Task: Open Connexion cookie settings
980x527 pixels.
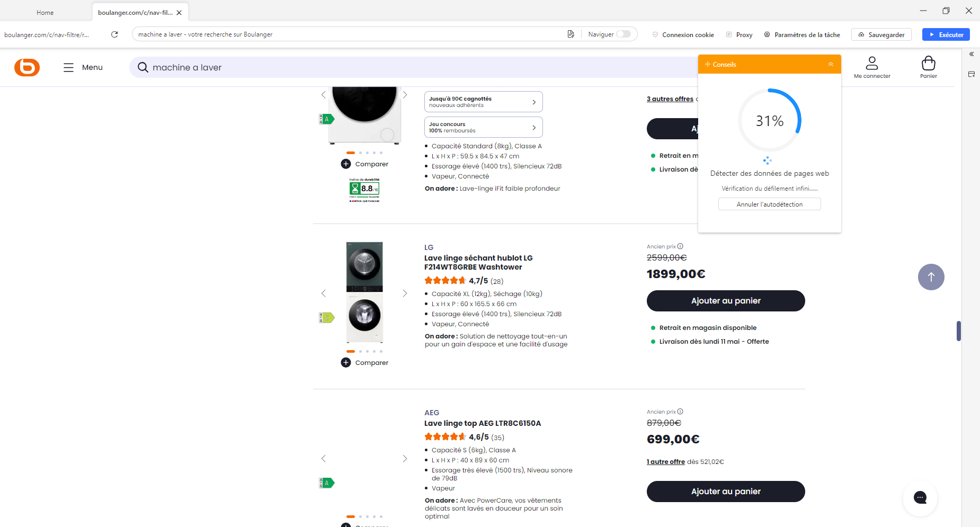Action: coord(683,34)
